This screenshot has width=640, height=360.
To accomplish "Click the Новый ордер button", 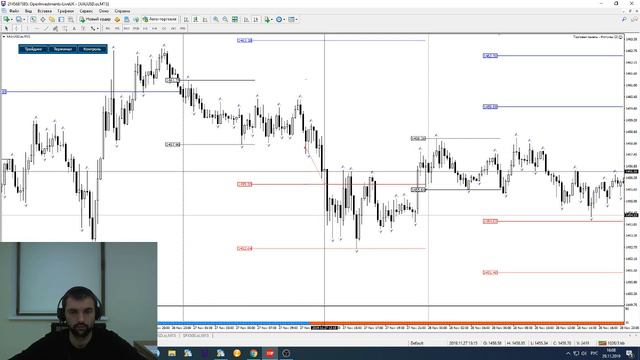I will click(95, 19).
